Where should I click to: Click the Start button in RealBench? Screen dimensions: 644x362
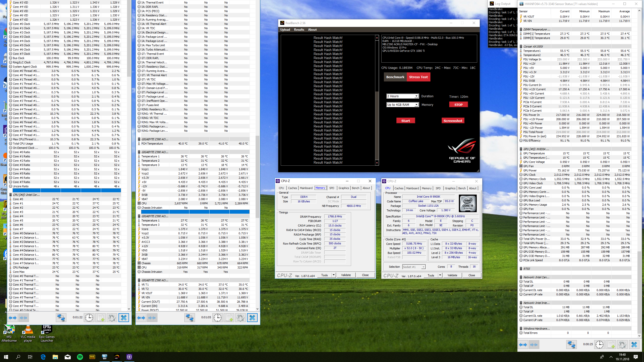[406, 121]
